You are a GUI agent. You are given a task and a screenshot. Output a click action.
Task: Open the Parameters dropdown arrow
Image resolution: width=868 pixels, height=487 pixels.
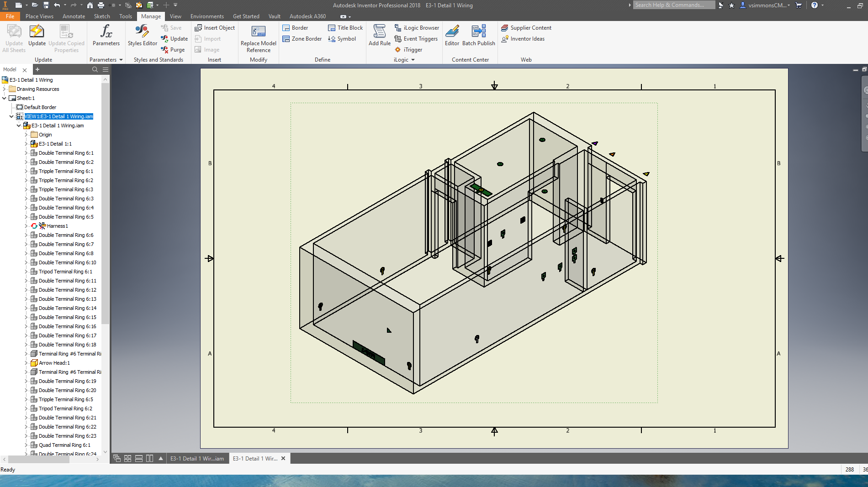pyautogui.click(x=120, y=59)
